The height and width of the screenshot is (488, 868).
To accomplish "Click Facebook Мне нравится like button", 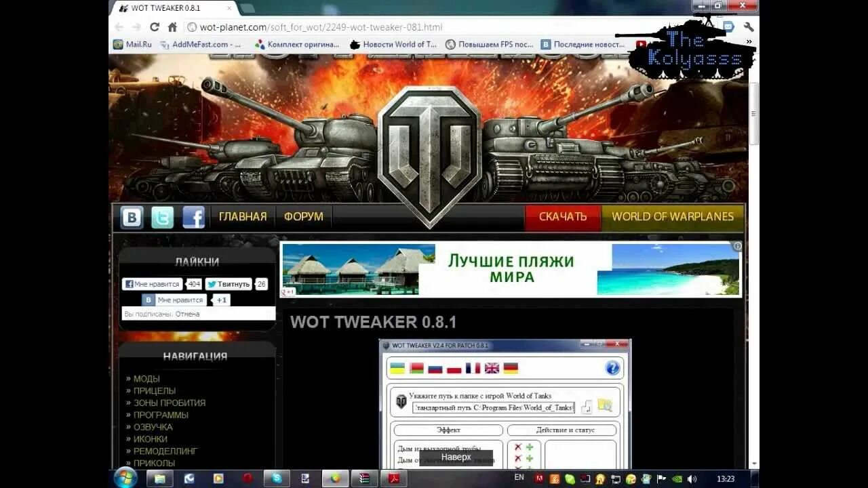I will pyautogui.click(x=153, y=284).
